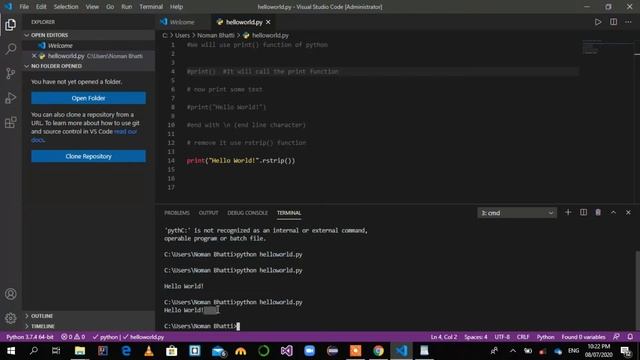Change end of line sequence CRLF
This screenshot has height=360, width=640.
[x=523, y=337]
